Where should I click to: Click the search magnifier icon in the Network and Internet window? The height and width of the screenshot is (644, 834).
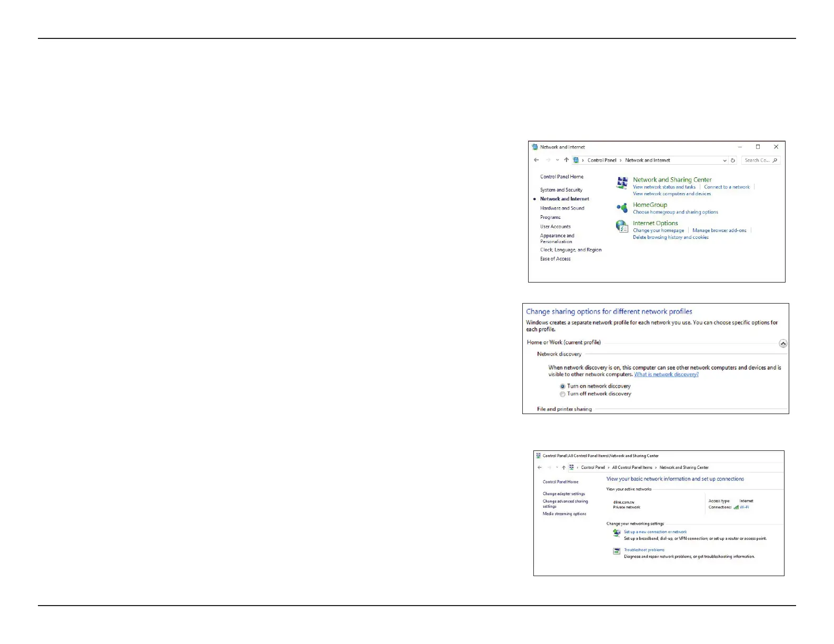(x=775, y=160)
